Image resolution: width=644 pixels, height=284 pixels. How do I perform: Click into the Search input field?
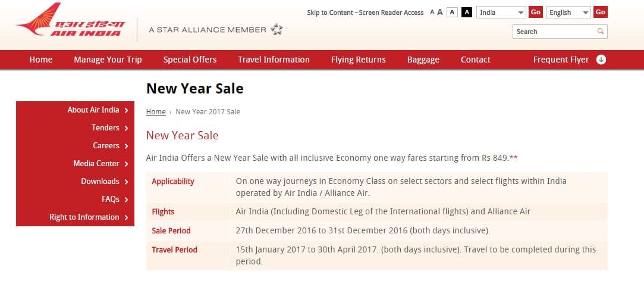coord(553,32)
